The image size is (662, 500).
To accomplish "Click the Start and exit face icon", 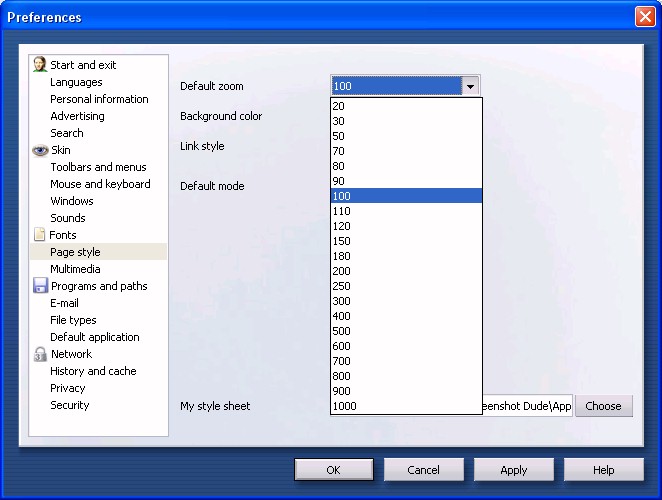I will [x=40, y=65].
